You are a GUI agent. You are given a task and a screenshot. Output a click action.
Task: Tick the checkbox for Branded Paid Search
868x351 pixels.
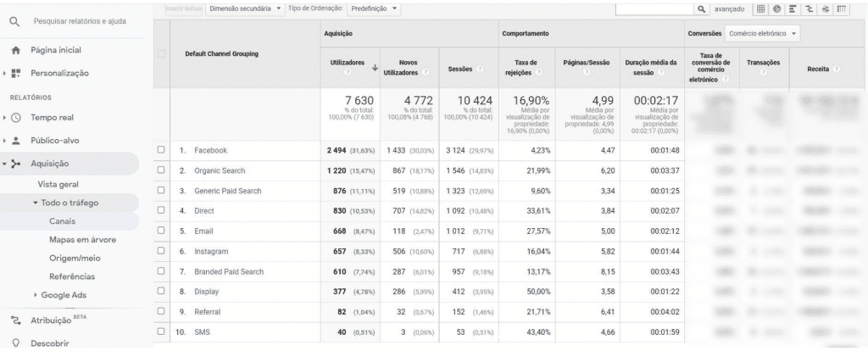[161, 271]
